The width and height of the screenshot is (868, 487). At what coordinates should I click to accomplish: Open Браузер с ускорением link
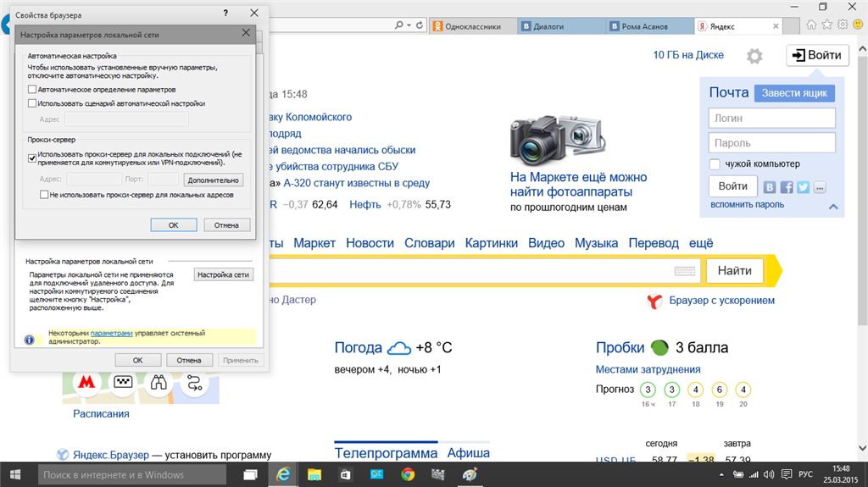(x=722, y=301)
